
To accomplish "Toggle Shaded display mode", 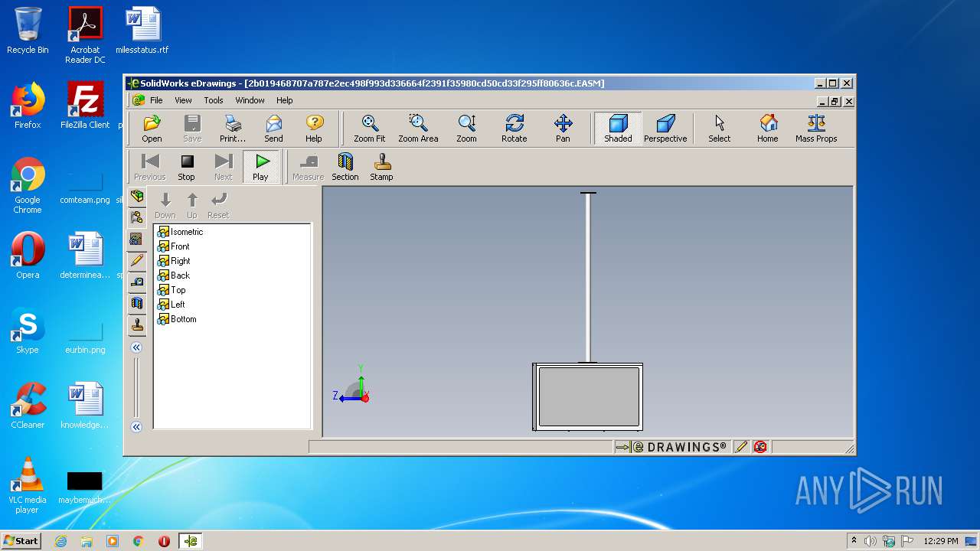I will (618, 129).
